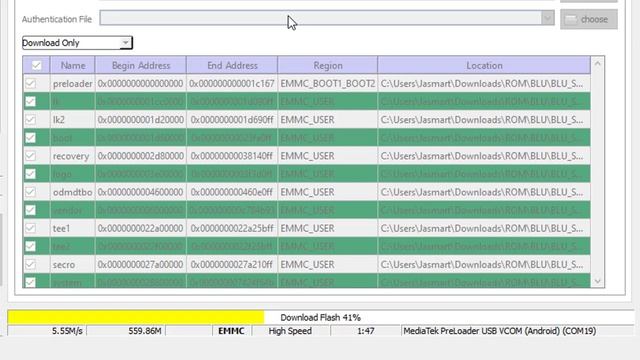
Task: Click the 1:47 elapsed time in status bar
Action: click(365, 331)
